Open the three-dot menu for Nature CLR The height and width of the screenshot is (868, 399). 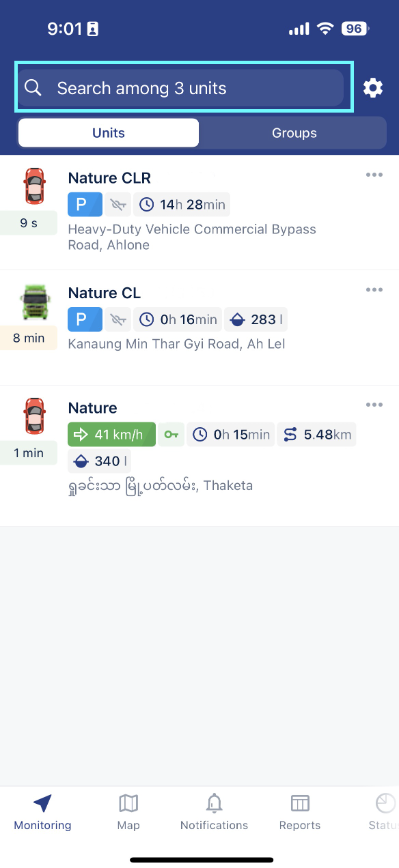coord(374,175)
